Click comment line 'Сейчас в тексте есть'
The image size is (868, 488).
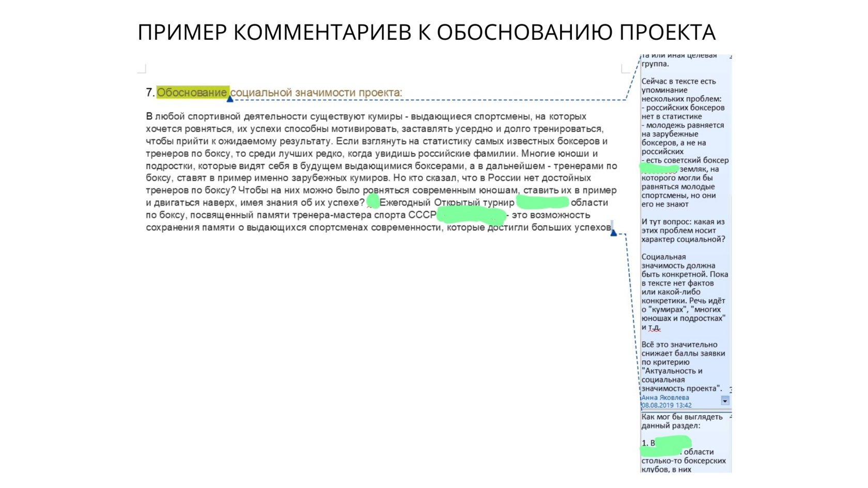tap(679, 81)
